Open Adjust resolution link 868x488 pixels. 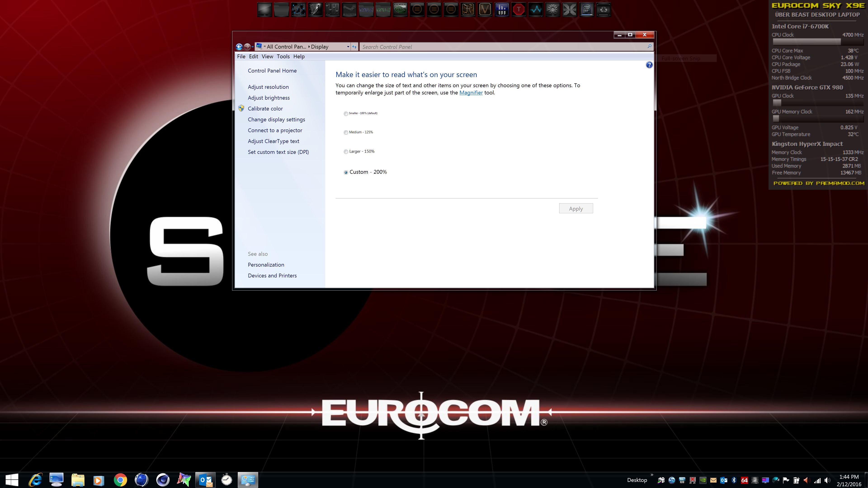(268, 87)
